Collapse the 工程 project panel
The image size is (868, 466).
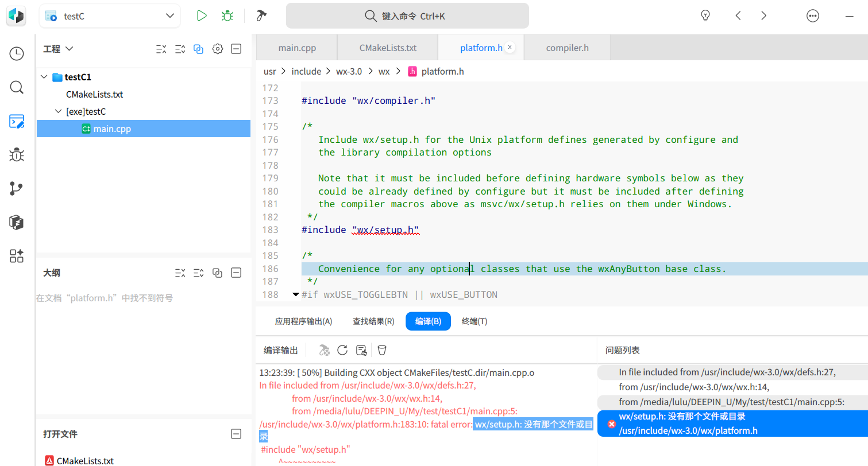tap(236, 49)
